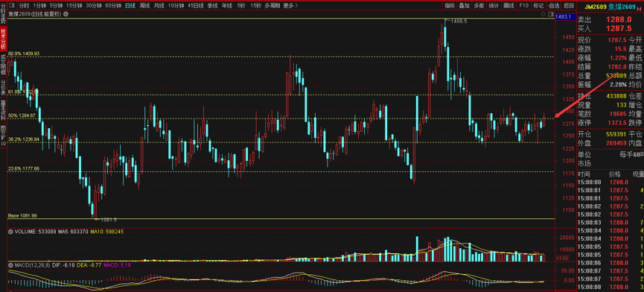Click the 画线 button
The image size is (644, 292).
point(508,6)
